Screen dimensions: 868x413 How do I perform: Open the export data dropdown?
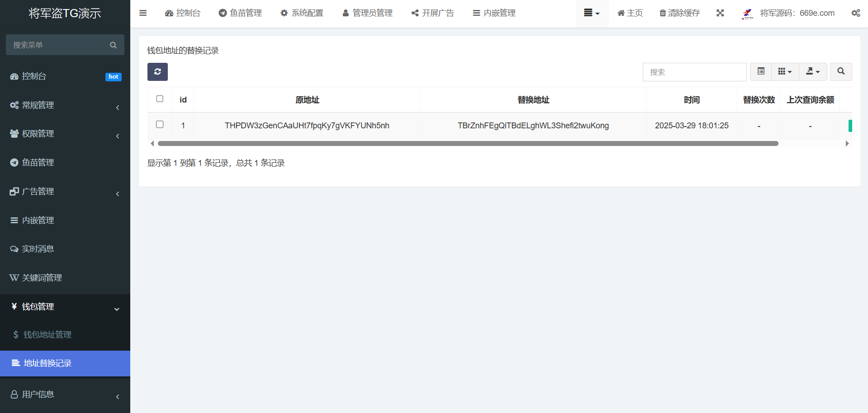click(x=813, y=72)
